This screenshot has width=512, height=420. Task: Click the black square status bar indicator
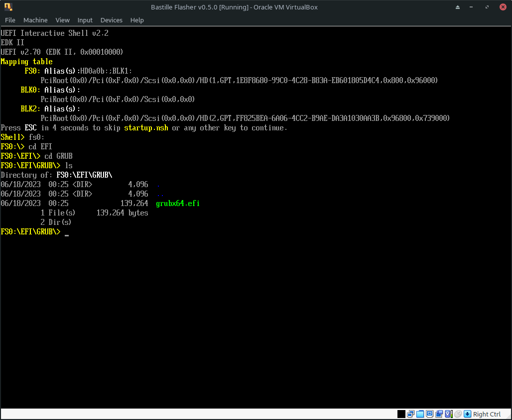(401, 414)
